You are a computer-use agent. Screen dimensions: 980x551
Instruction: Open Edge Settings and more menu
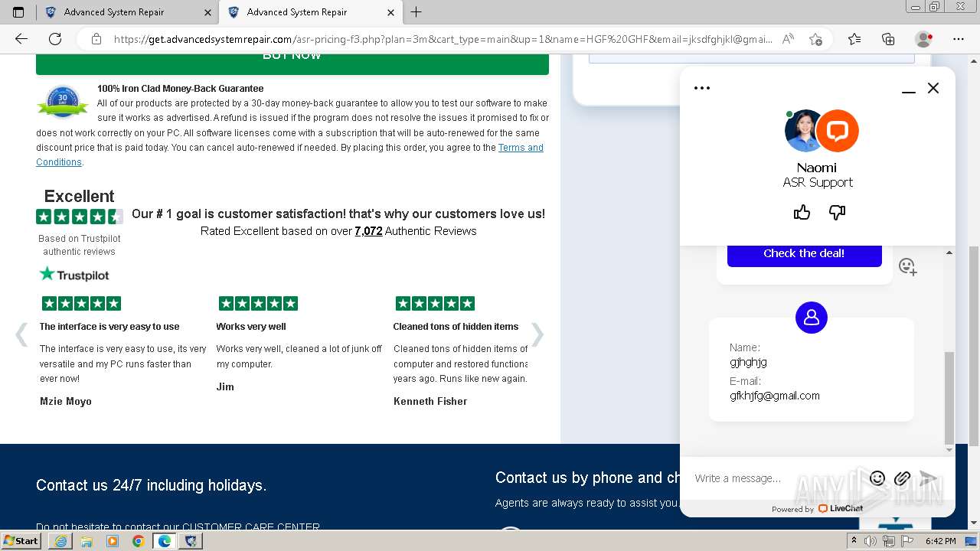(x=959, y=39)
